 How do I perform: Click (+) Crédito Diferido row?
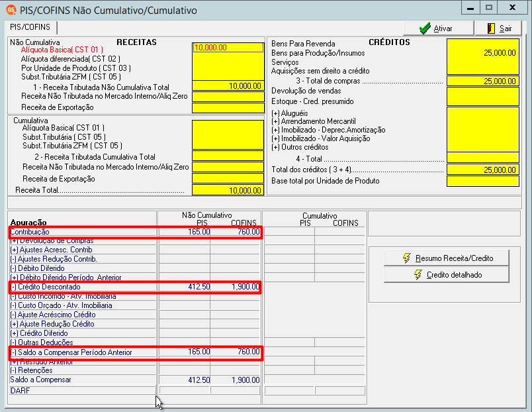[39, 333]
